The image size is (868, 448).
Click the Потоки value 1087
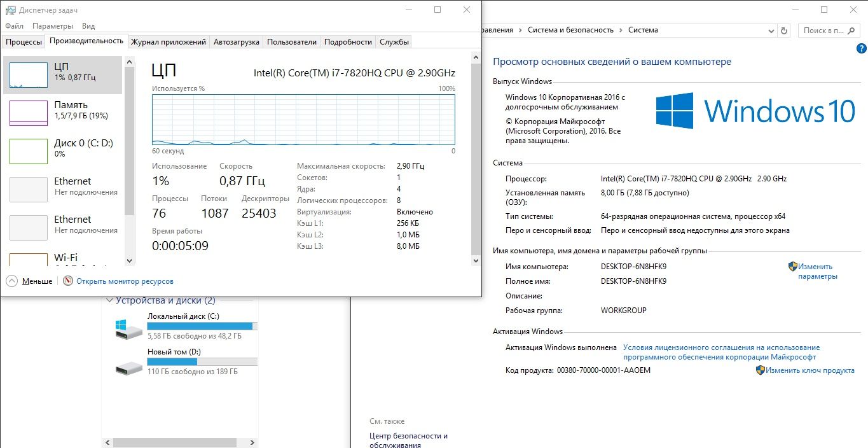214,214
